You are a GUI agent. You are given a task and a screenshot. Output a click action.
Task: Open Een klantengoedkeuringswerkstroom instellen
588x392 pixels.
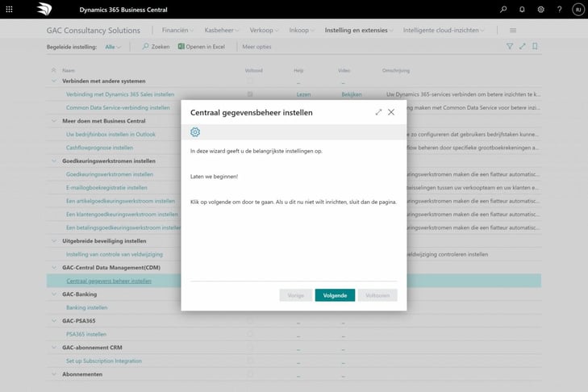pos(122,215)
